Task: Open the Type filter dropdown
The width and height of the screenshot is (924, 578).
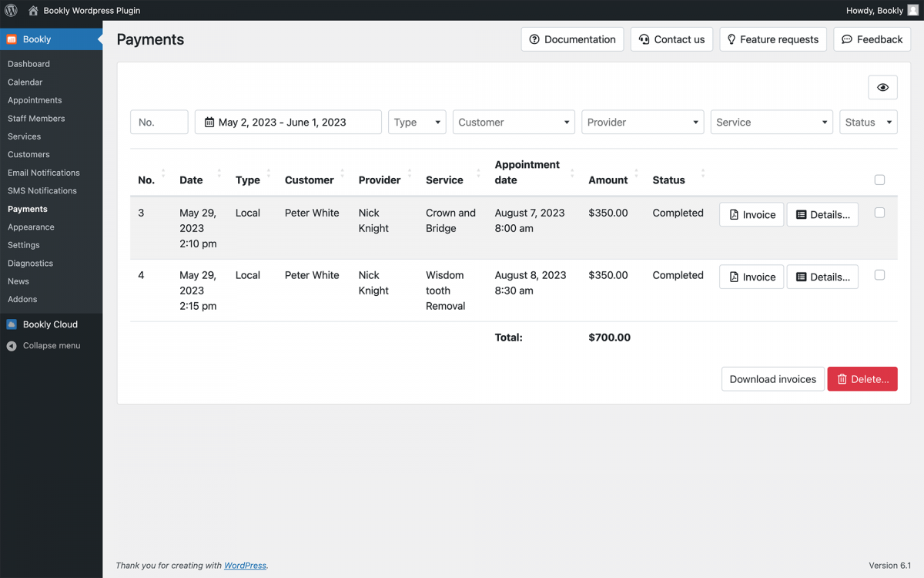Action: [417, 122]
